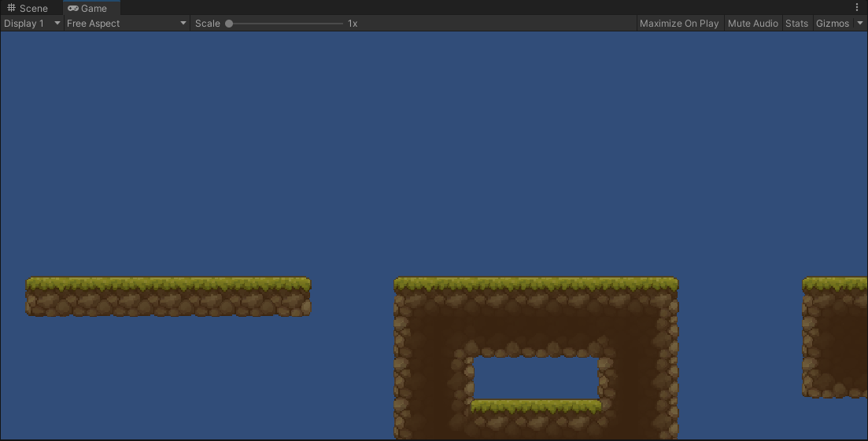Switch to the Scene tab
The height and width of the screenshot is (441, 868).
tap(28, 8)
